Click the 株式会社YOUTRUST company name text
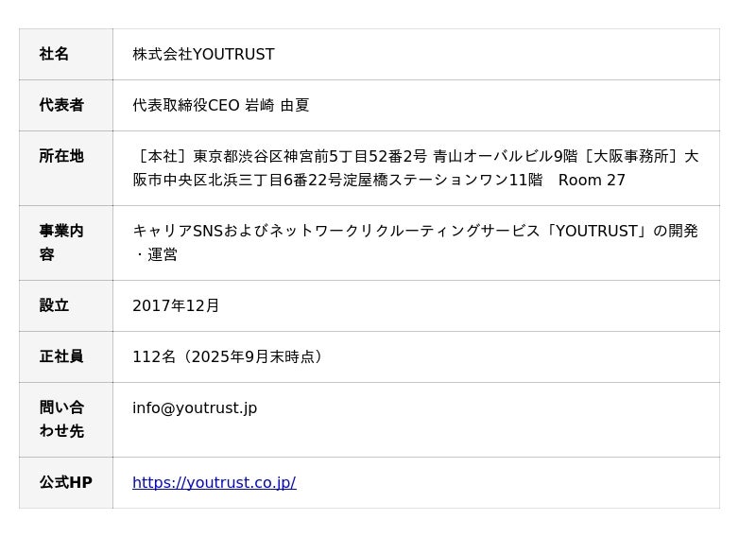This screenshot has width=756, height=537. pyautogui.click(x=203, y=55)
